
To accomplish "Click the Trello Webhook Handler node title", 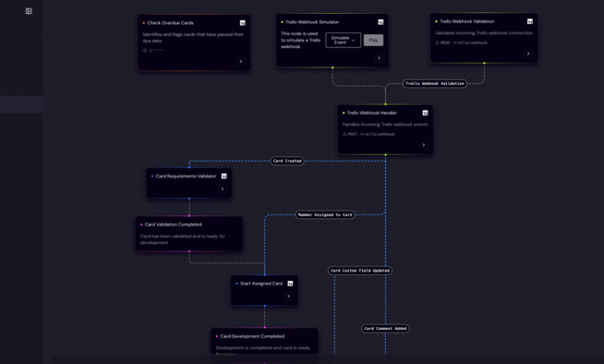I will click(372, 113).
